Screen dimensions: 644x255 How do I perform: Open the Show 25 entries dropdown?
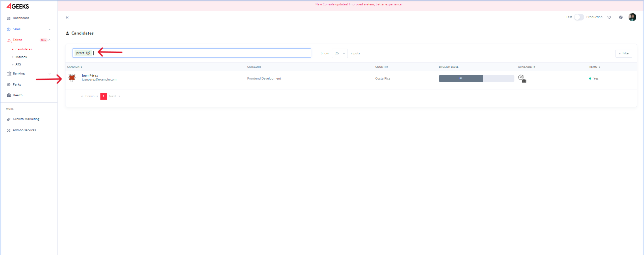tap(339, 53)
